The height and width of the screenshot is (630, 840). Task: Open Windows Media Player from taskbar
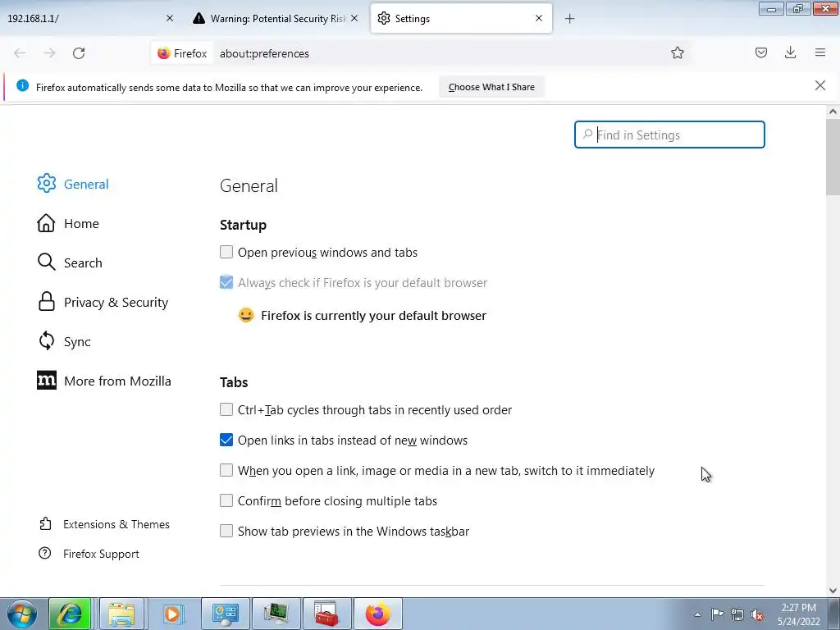click(x=171, y=614)
